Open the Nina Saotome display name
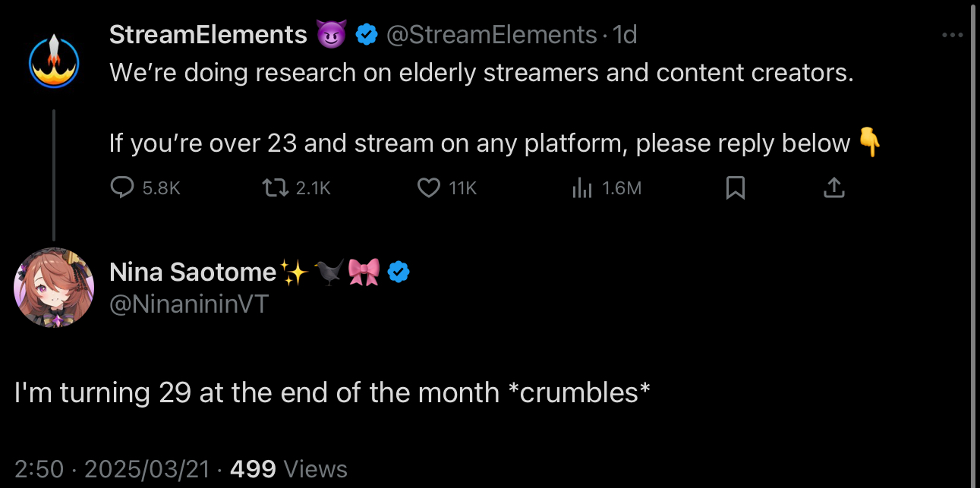Viewport: 980px width, 488px height. (193, 272)
